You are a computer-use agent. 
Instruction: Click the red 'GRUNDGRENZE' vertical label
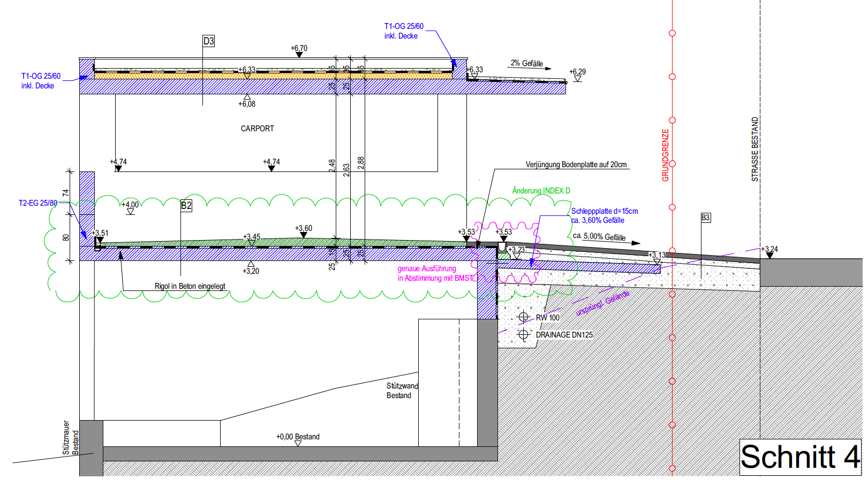(x=666, y=155)
